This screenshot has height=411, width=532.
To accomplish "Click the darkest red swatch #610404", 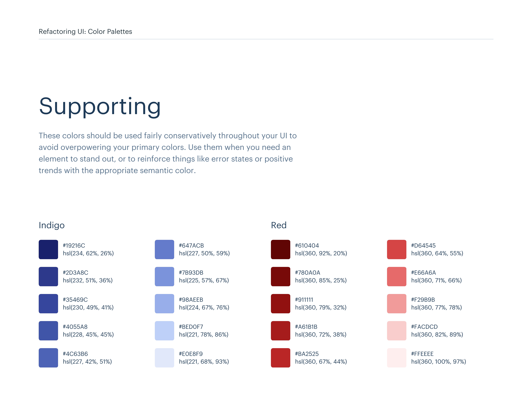I will [x=280, y=249].
